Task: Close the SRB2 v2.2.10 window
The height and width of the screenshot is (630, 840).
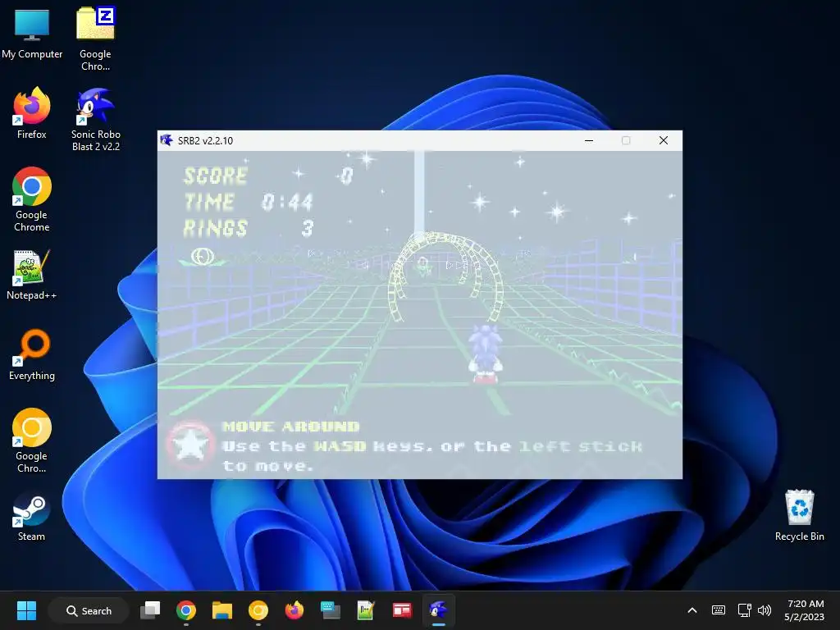Action: click(x=663, y=140)
